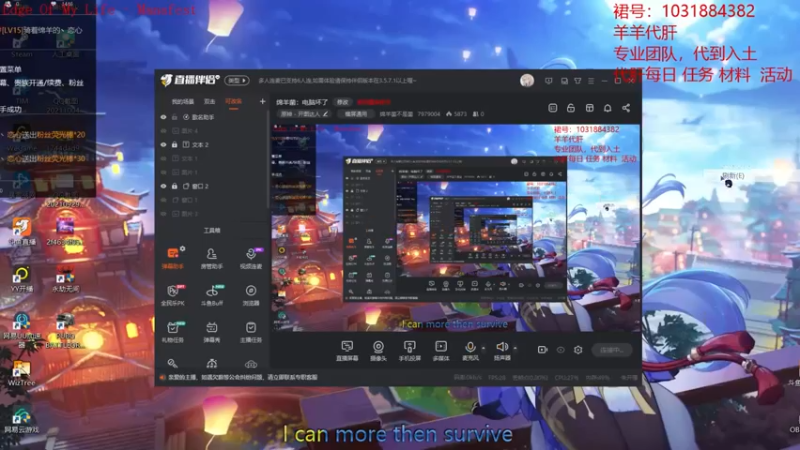Image resolution: width=800 pixels, height=450 pixels.
Task: Open the user avatar in title bar
Action: tap(527, 81)
